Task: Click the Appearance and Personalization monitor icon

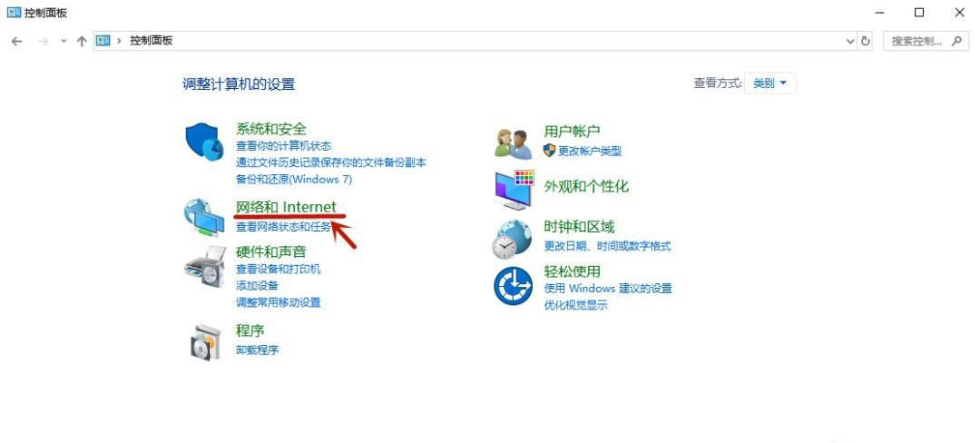Action: 514,189
